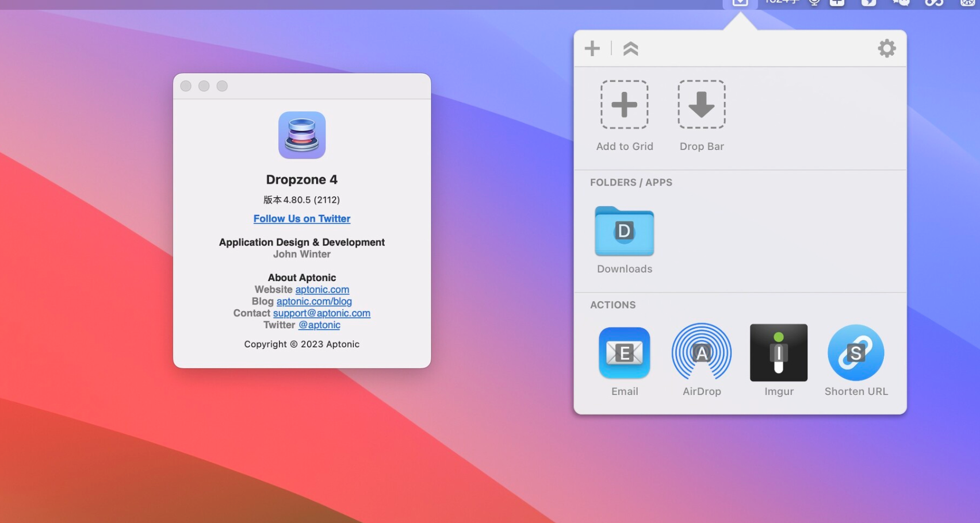This screenshot has width=980, height=523.
Task: Open Dropzone settings gear
Action: [886, 48]
